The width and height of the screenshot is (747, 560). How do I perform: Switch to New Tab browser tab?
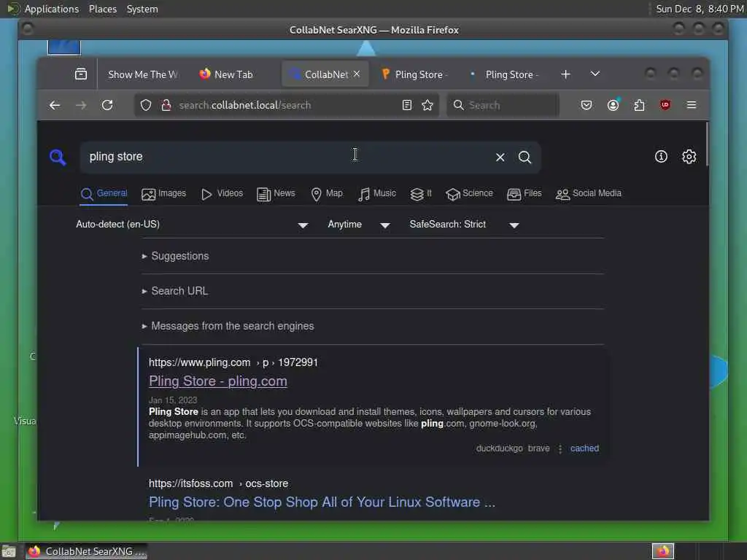click(x=233, y=74)
